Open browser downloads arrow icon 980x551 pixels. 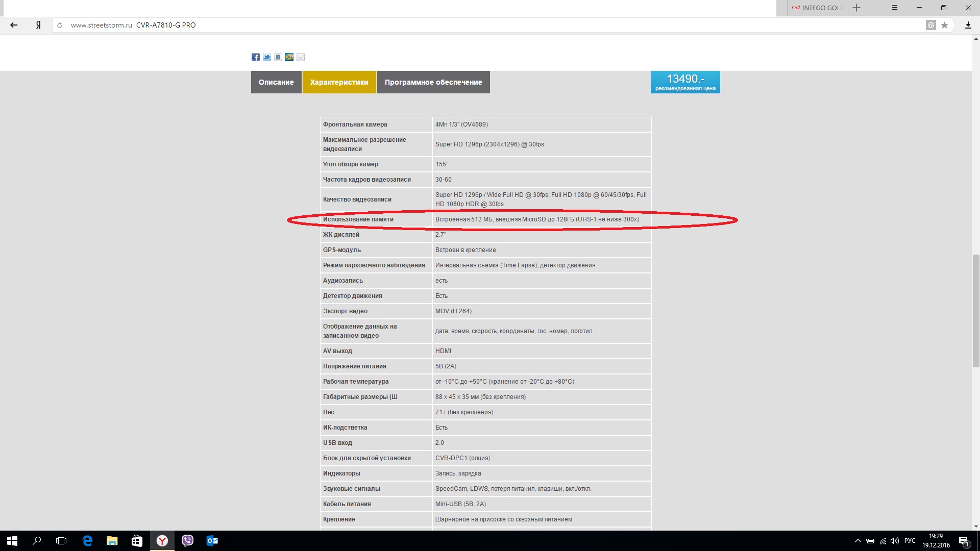point(968,25)
